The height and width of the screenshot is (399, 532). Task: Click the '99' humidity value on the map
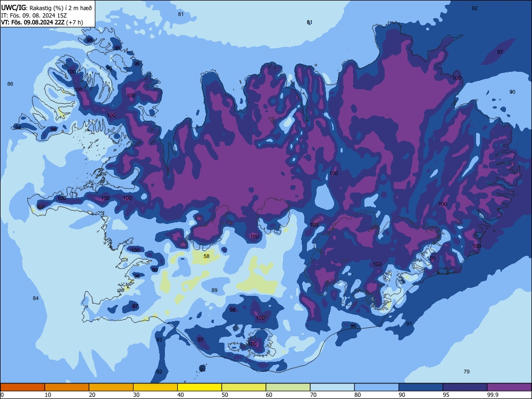(155, 270)
